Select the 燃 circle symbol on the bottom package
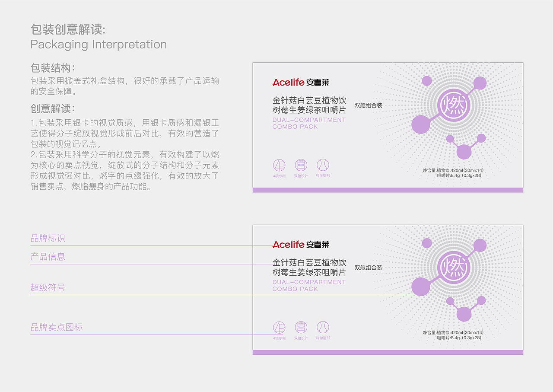Viewport: 553px width, 392px height. click(x=454, y=268)
